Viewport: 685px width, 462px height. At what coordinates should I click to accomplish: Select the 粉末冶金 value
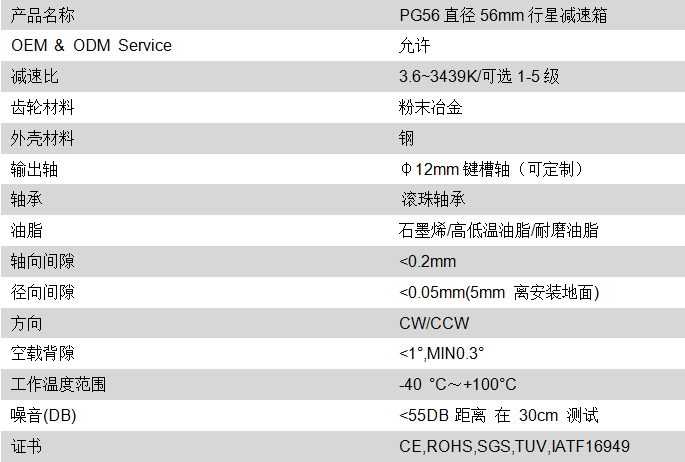(430, 107)
